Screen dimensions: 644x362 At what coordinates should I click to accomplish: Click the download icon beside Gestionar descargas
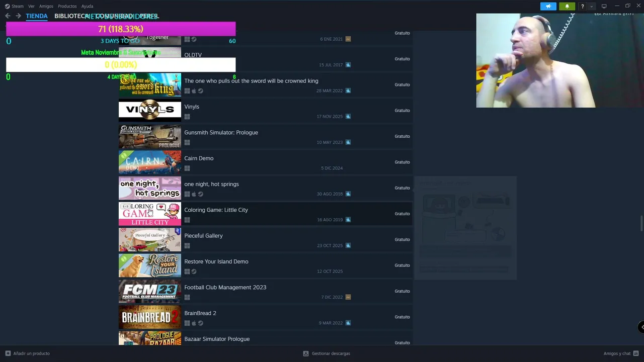[x=305, y=353]
